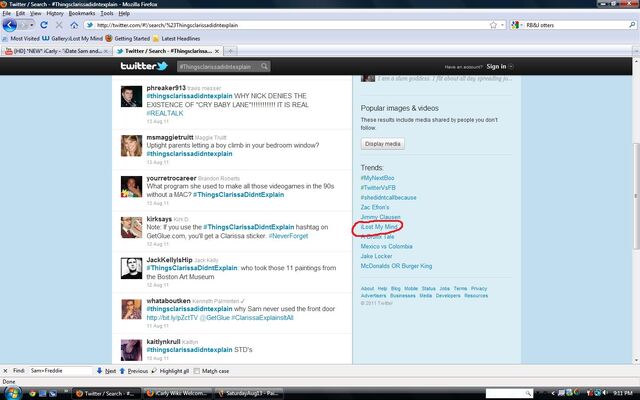Go to the browser home page icon
Viewport: 640px width, 400px height.
click(x=74, y=25)
